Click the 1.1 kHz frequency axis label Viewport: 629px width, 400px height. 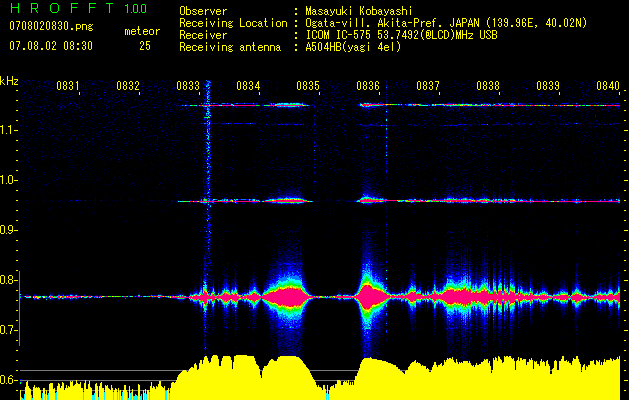coord(7,130)
